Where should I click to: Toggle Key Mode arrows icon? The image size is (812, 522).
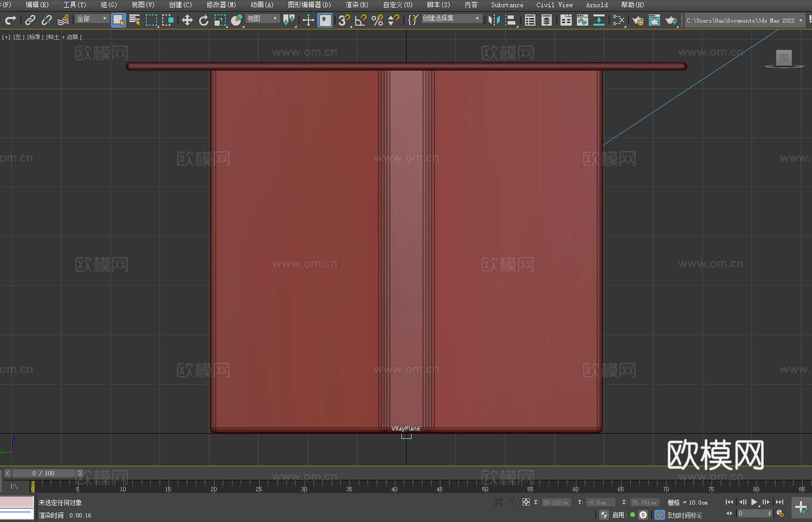tap(729, 513)
